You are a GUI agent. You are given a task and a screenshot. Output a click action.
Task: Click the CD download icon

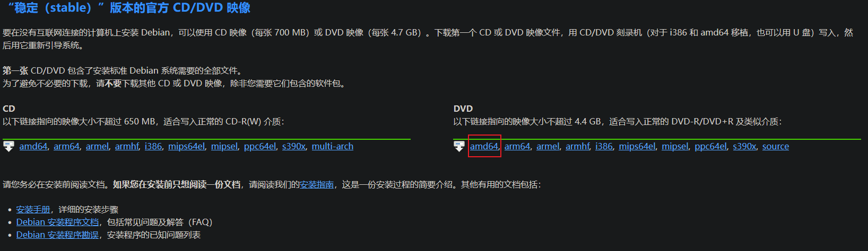point(8,147)
